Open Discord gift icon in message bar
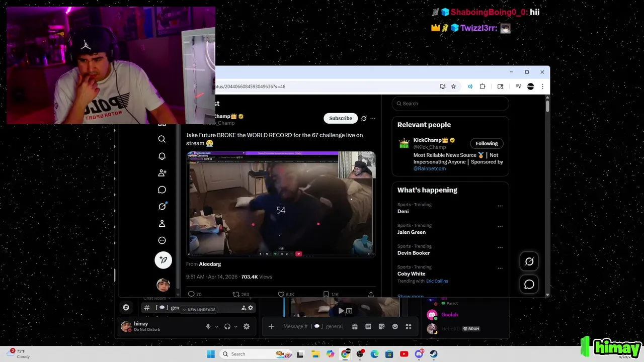644x362 pixels. point(355,326)
